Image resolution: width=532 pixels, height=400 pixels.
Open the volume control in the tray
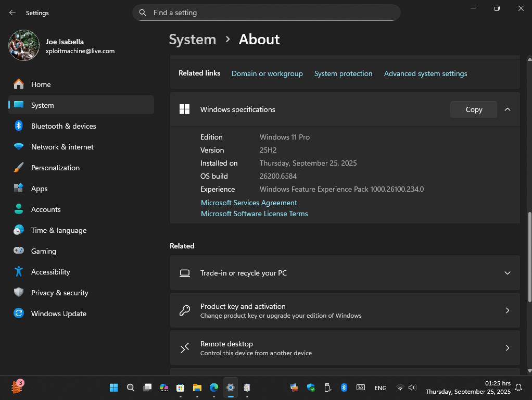pyautogui.click(x=412, y=387)
